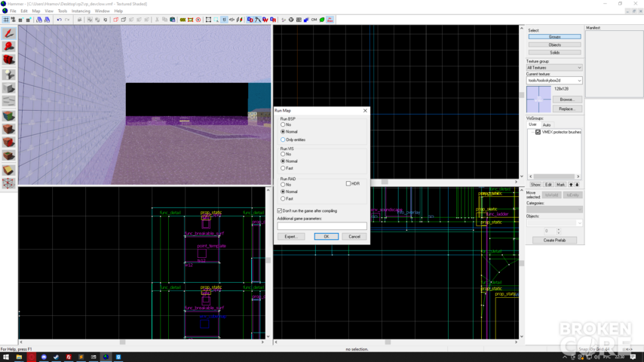Viewport: 644px width, 362px height.
Task: Open the Windows Start menu
Action: [6, 357]
